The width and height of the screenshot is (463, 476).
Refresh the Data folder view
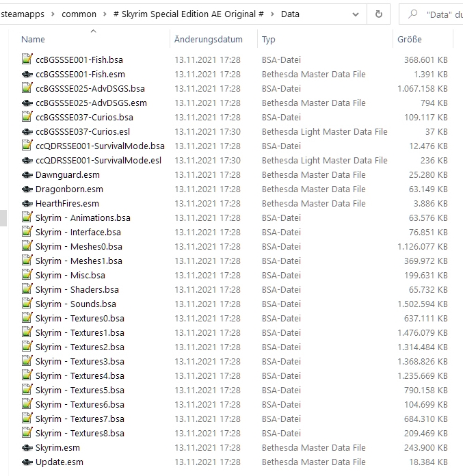[x=379, y=14]
